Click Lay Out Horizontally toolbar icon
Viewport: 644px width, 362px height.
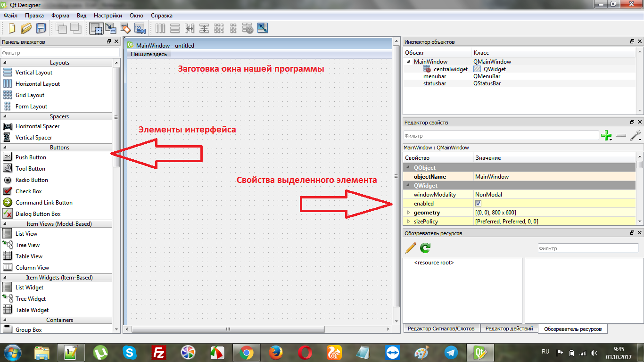(x=160, y=28)
